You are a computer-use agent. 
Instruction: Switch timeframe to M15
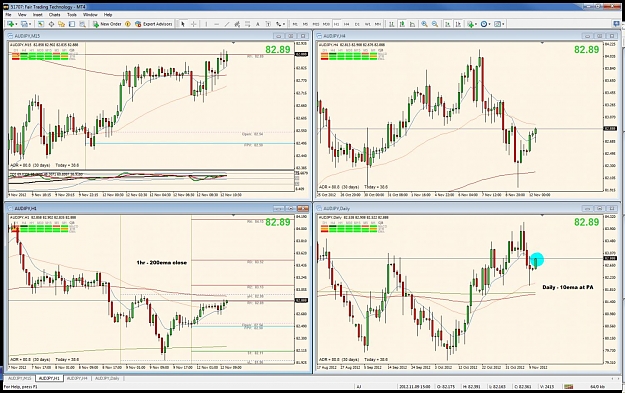click(316, 24)
